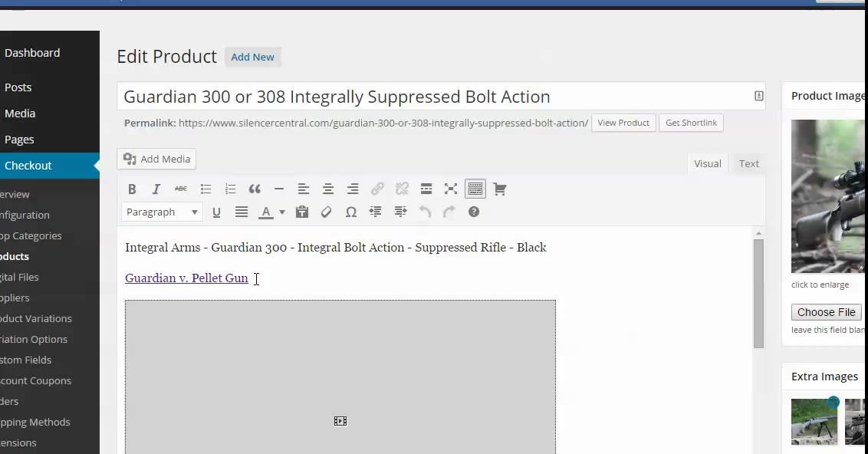
Task: Click the Get Shortlink button
Action: tap(691, 123)
